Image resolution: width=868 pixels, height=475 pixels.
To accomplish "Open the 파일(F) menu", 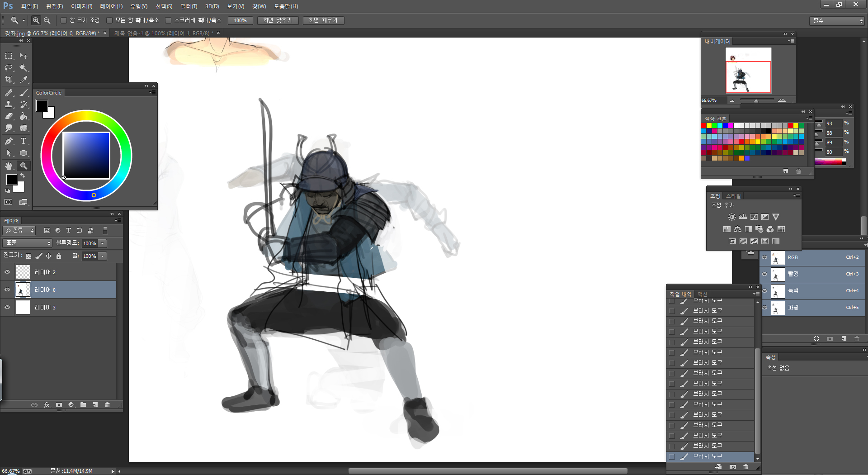I will (30, 6).
